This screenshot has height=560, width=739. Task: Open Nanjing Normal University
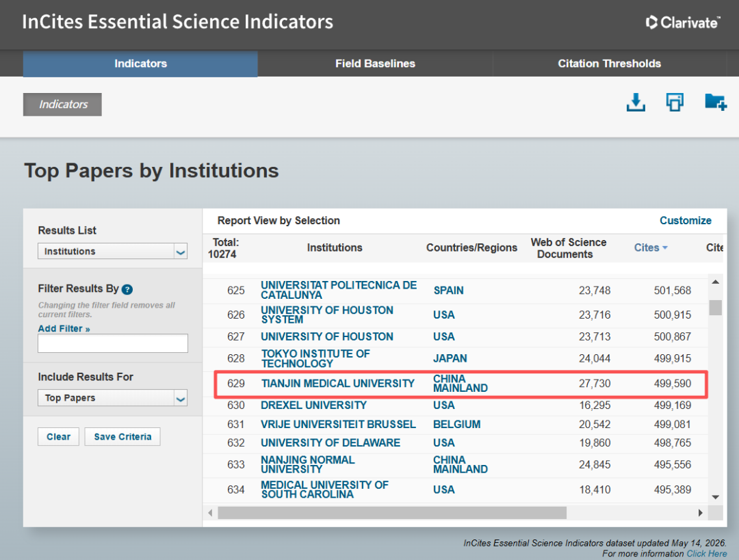click(x=307, y=464)
